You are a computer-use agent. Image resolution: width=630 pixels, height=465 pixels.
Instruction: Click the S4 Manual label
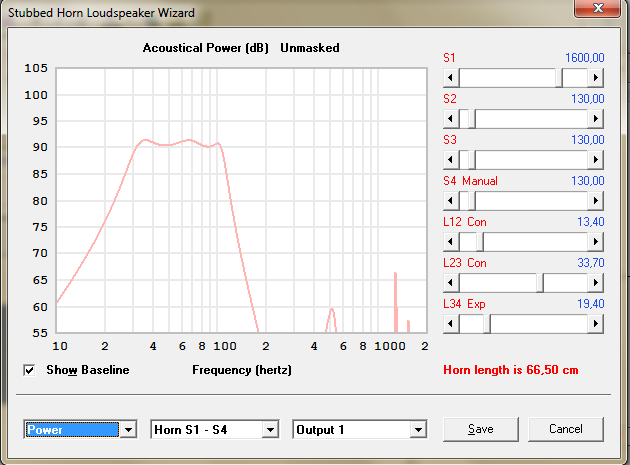coord(470,181)
